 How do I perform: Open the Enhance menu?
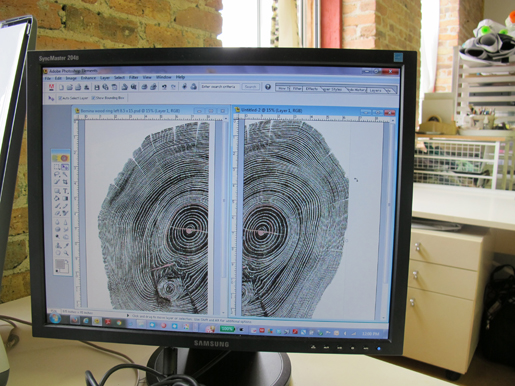pyautogui.click(x=88, y=78)
